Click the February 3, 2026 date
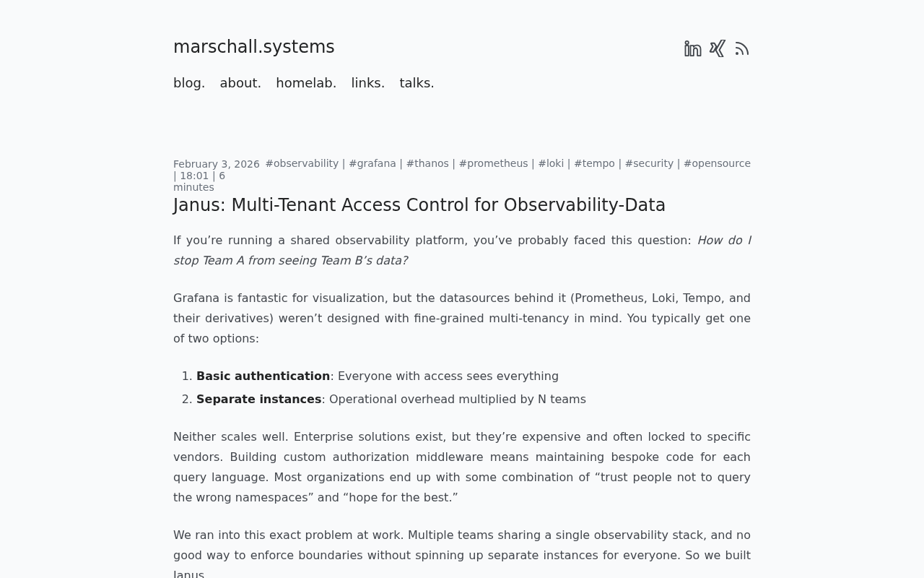 217,164
